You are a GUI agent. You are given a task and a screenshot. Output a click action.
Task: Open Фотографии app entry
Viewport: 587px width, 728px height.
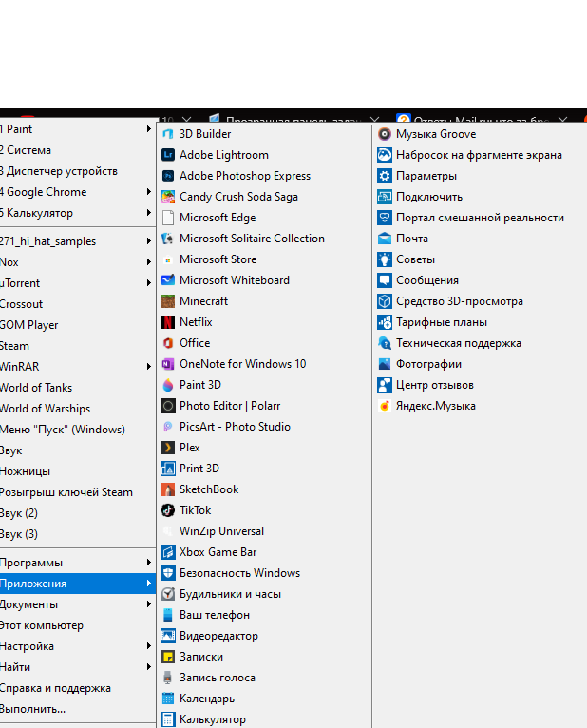480,364
